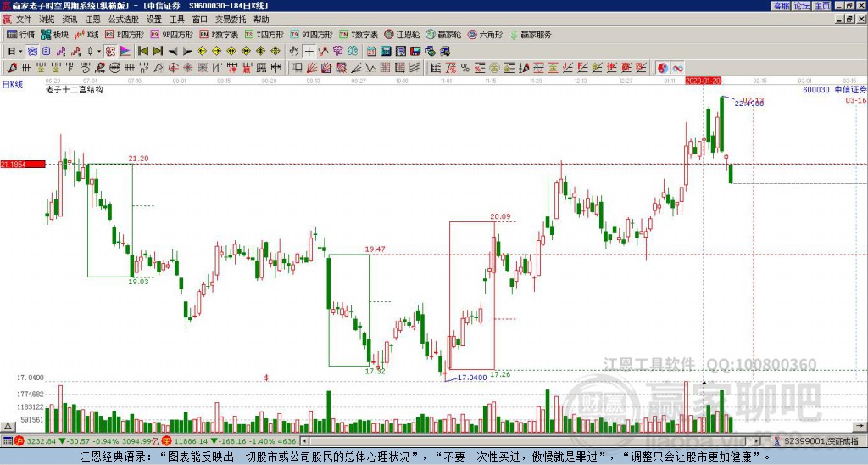Viewport: 868px width, 465px height.
Task: Select the hand pan tool icon
Action: (294, 52)
